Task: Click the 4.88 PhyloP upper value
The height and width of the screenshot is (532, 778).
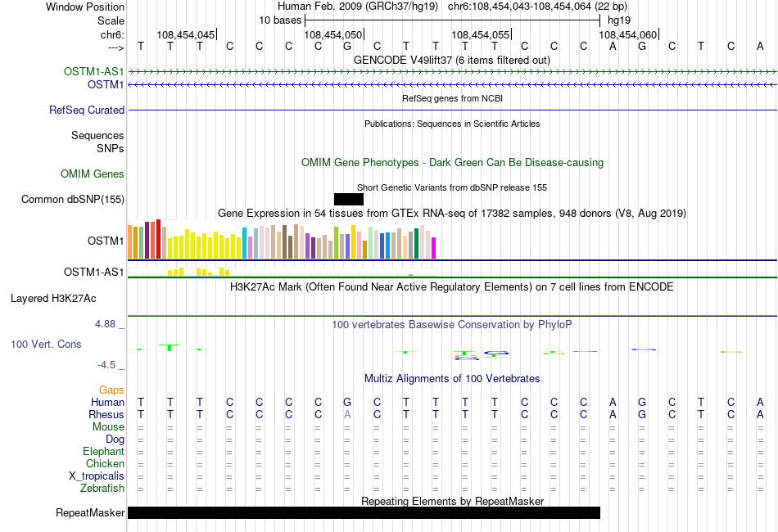Action: [x=105, y=324]
